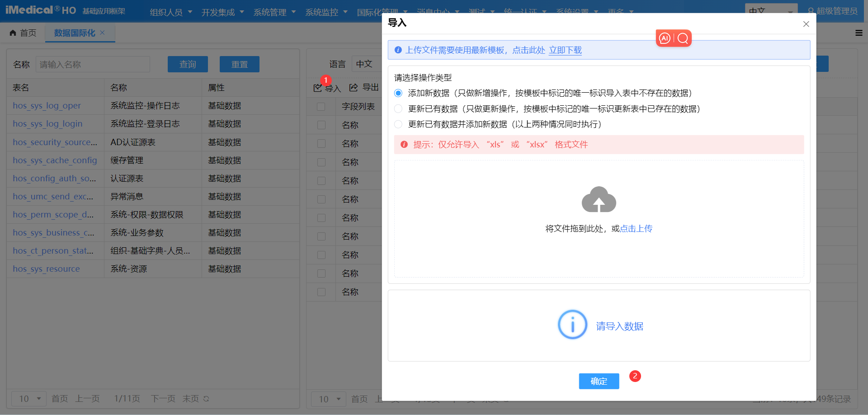Close the 导入 dialog with X
868x415 pixels.
(806, 24)
